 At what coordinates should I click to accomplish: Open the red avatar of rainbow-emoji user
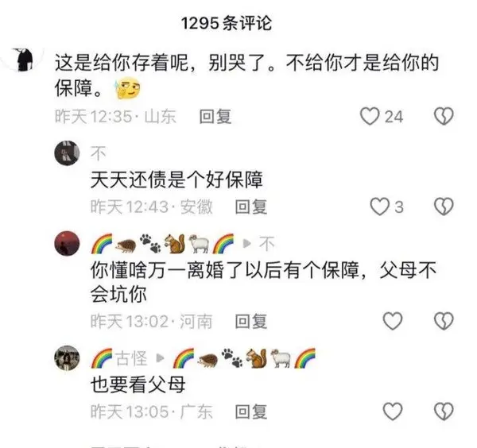click(x=67, y=243)
